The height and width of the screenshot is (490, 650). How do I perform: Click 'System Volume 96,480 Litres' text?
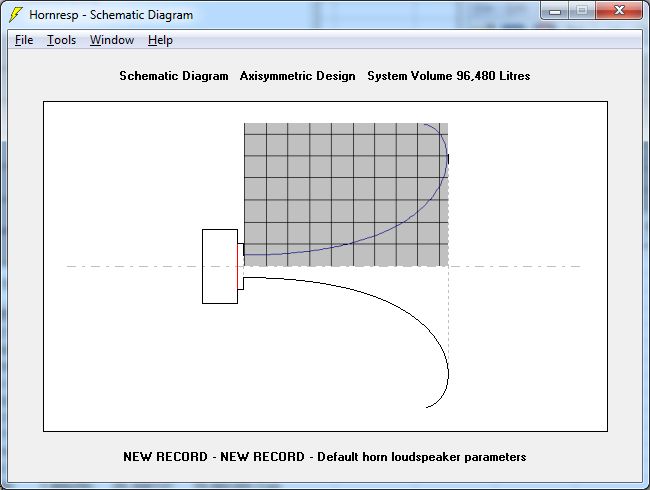point(449,76)
